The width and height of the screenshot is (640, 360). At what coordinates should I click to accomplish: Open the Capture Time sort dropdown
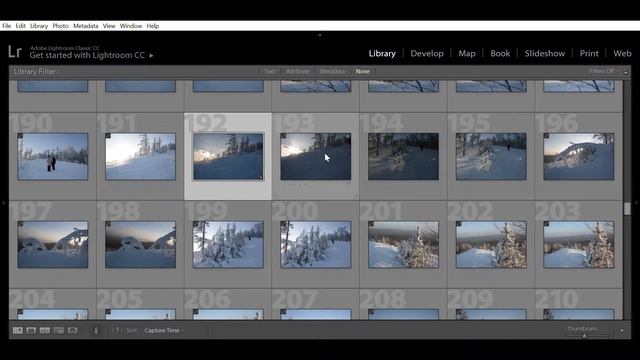(164, 330)
